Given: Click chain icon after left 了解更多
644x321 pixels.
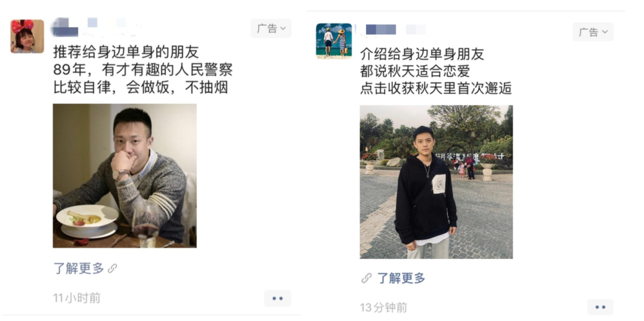Looking at the screenshot, I should [112, 269].
